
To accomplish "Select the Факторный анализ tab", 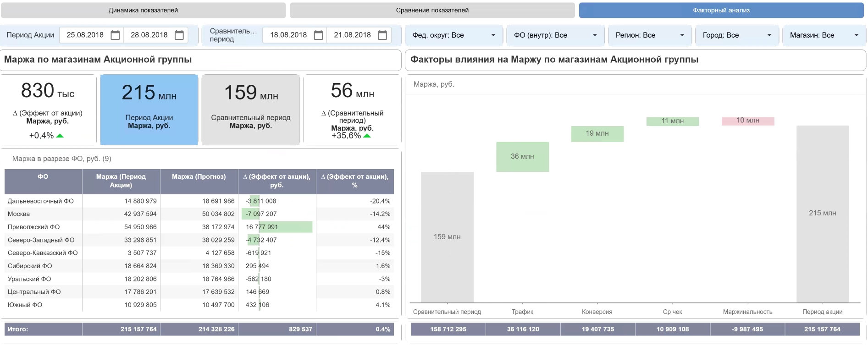I will point(721,10).
